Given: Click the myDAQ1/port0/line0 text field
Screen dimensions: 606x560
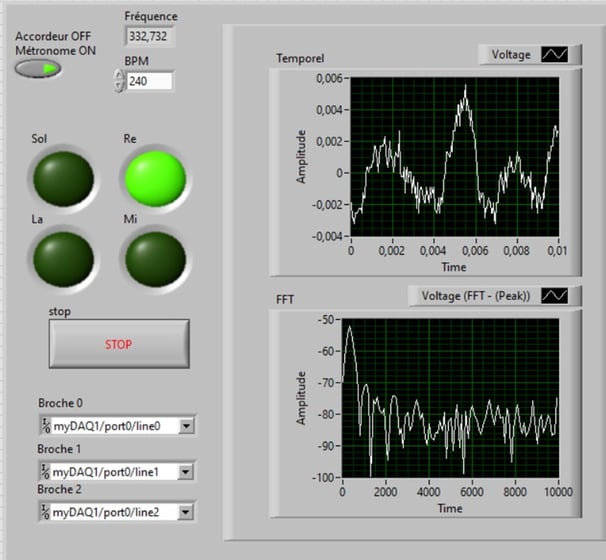Looking at the screenshot, I should tap(115, 426).
